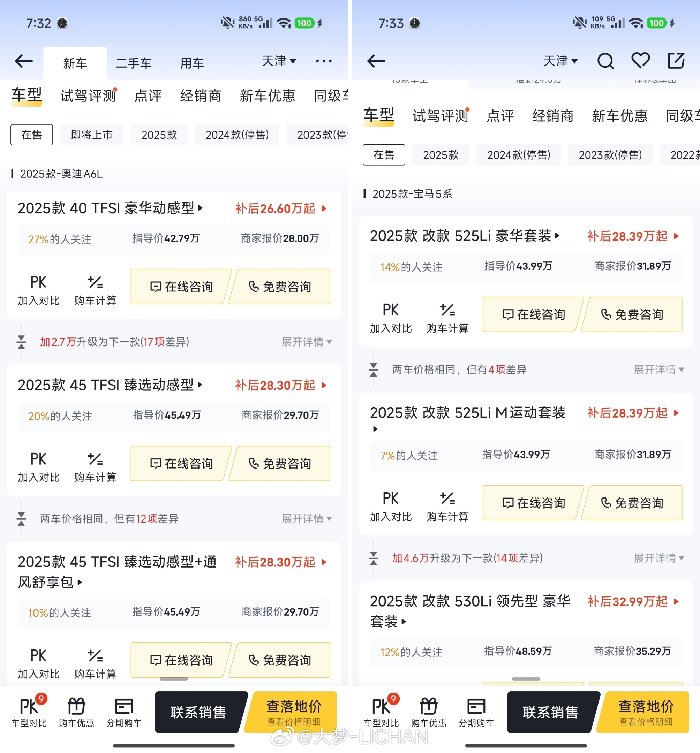Open 2025款 40 TFSI 豪华动感型 details
Image resolution: width=700 pixels, height=753 pixels.
110,208
